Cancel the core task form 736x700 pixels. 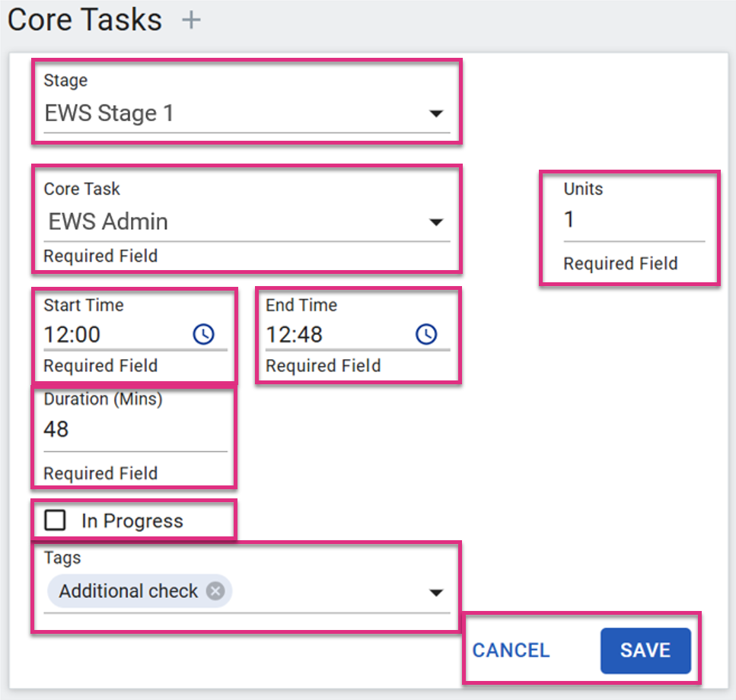click(x=511, y=651)
